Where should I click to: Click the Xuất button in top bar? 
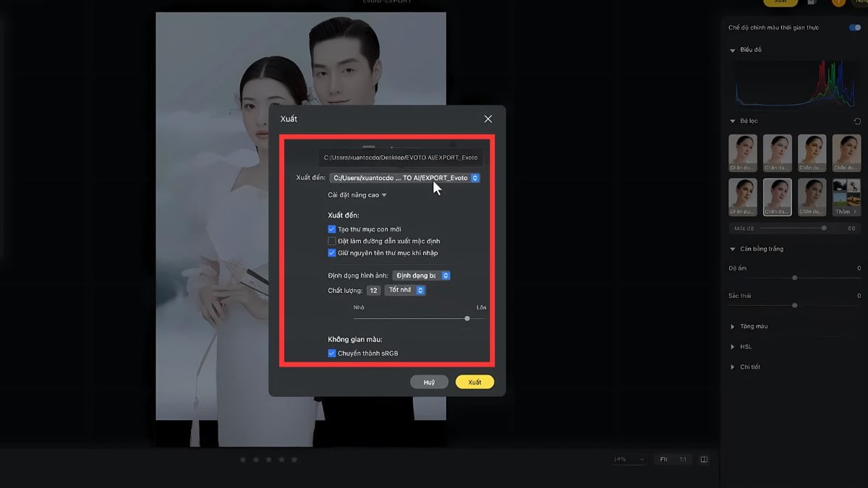780,3
